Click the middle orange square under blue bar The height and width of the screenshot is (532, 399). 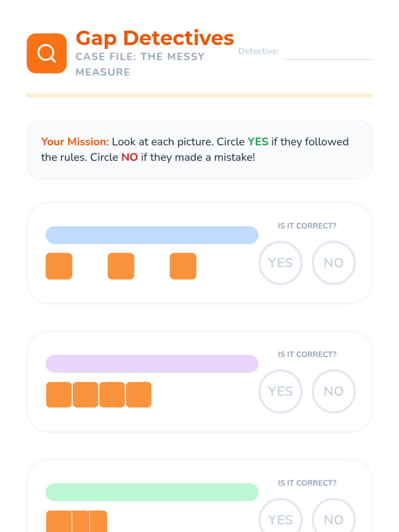pyautogui.click(x=121, y=266)
